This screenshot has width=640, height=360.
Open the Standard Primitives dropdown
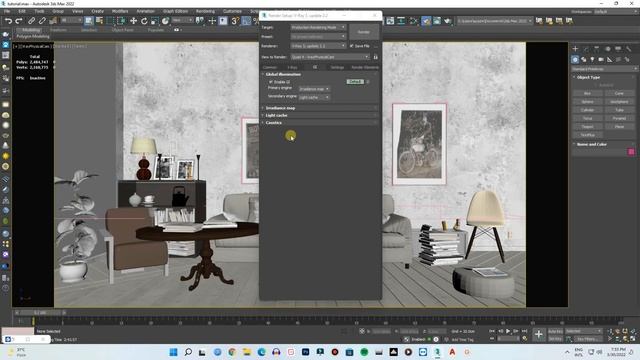point(604,69)
